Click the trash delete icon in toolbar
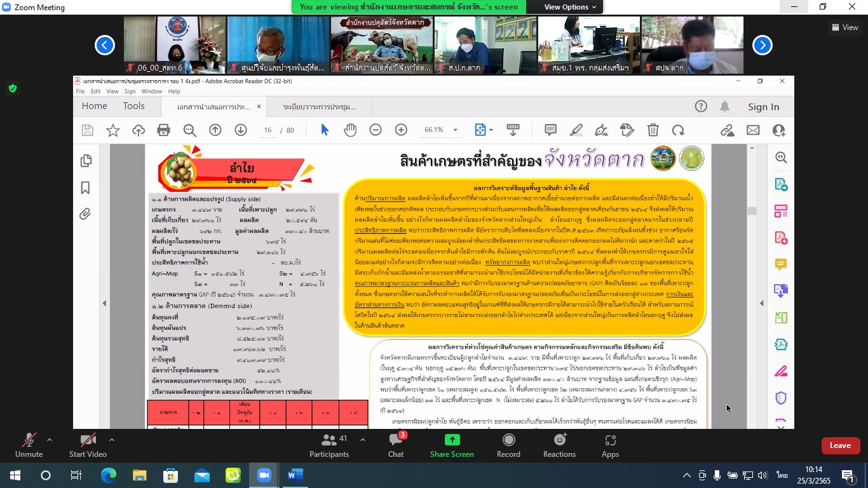Viewport: 868px width, 488px height. point(653,130)
